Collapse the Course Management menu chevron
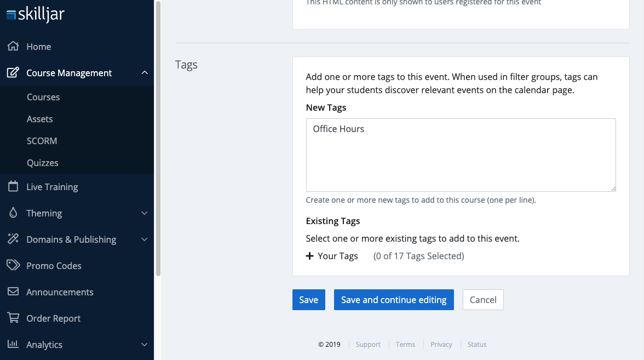 pyautogui.click(x=145, y=73)
